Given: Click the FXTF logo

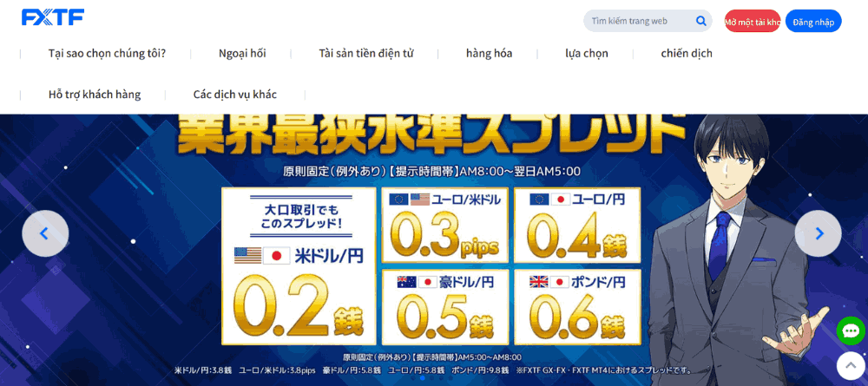Looking at the screenshot, I should click(52, 17).
